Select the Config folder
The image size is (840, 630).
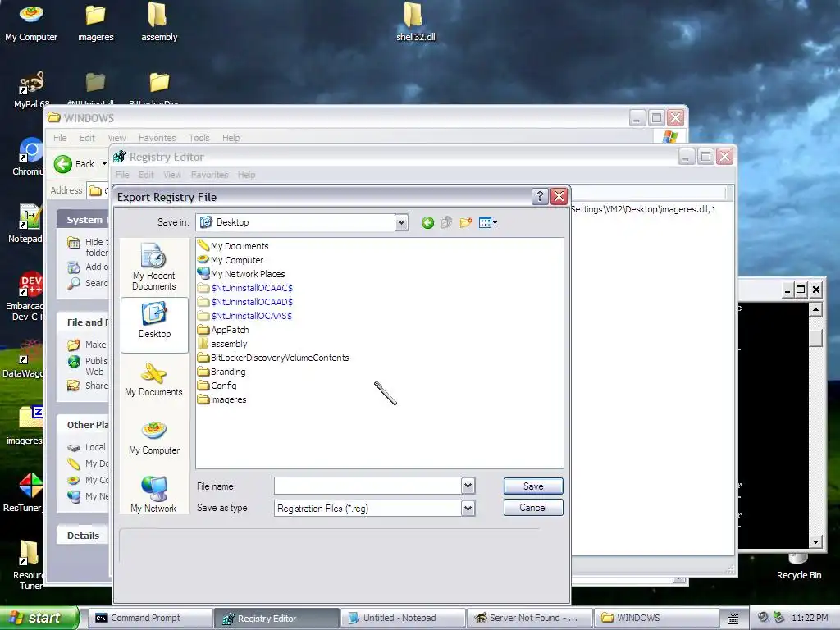(x=217, y=386)
